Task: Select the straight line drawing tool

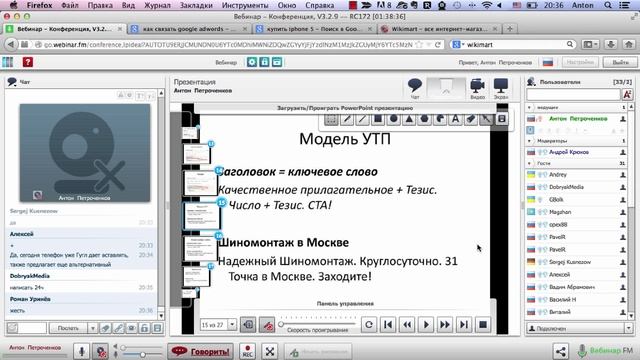Action: [x=362, y=119]
